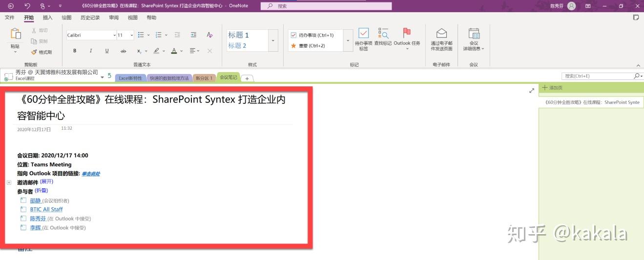Collapse the ribbon with chevron
Viewport: 644px width, 260px height.
point(638,65)
